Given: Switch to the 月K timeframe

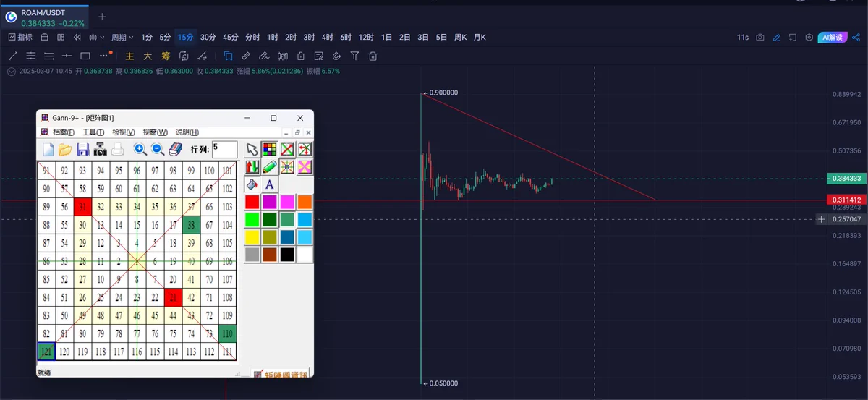Looking at the screenshot, I should coord(480,37).
